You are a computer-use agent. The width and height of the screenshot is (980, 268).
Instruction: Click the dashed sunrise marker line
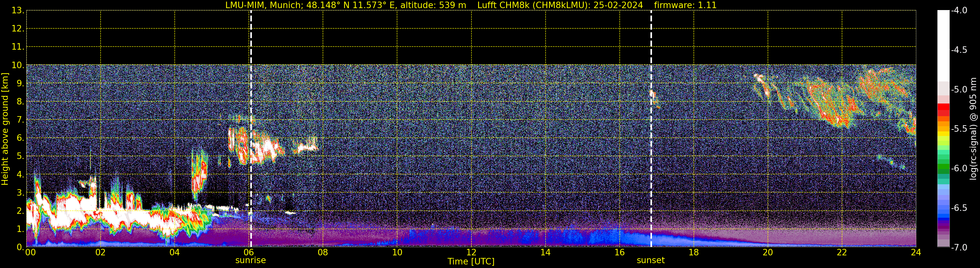[x=251, y=129]
